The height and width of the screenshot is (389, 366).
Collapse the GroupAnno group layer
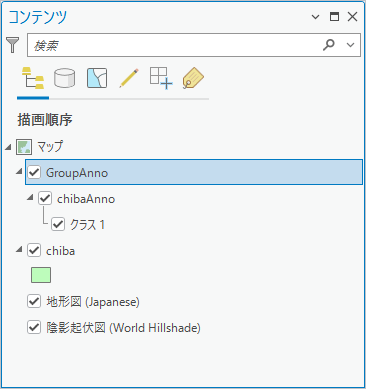click(x=19, y=172)
